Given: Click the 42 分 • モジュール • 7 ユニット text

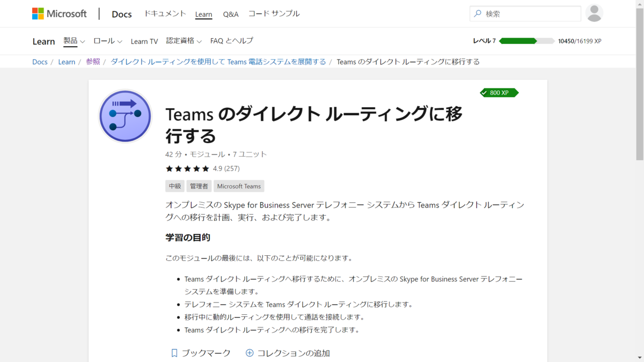Looking at the screenshot, I should [x=216, y=154].
